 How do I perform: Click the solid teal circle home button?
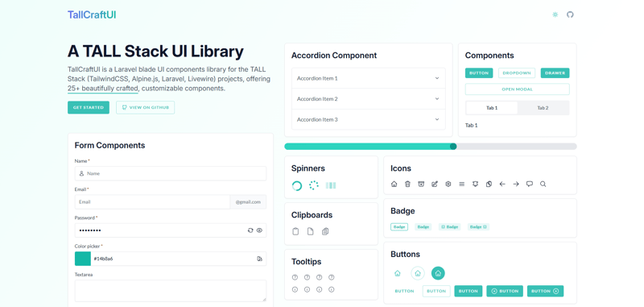438,273
